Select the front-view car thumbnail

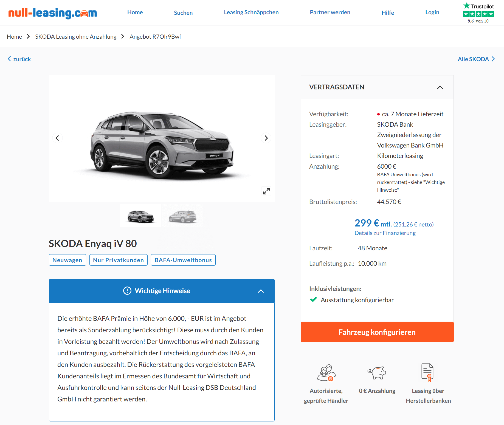pos(141,216)
